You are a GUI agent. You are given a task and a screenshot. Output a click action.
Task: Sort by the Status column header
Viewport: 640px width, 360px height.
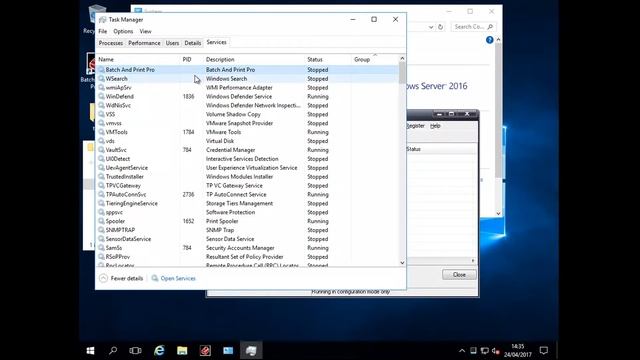(x=315, y=60)
